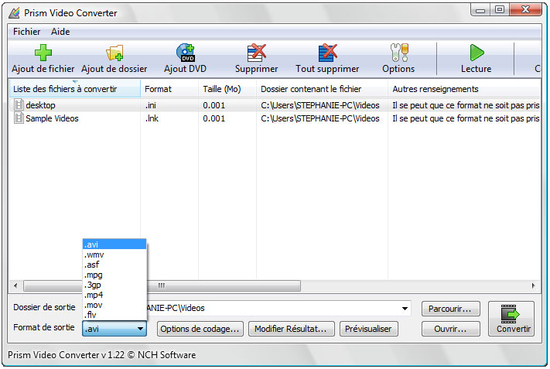
Task: Choose .mp4 in the format list
Action: point(114,295)
